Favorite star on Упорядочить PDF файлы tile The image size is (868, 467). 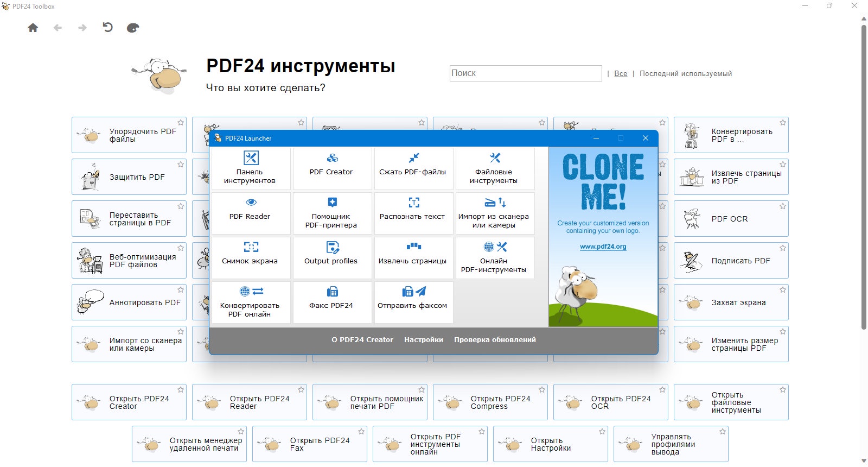point(181,123)
